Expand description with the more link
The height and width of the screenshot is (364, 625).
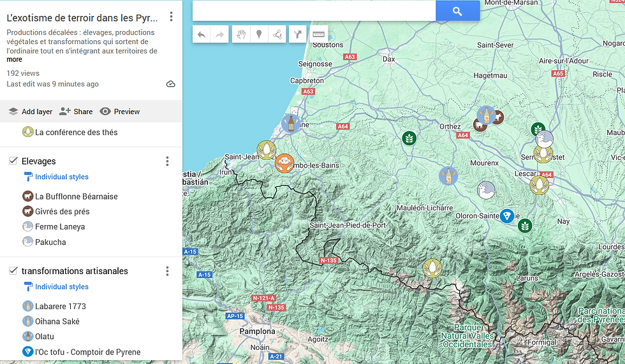(14, 60)
